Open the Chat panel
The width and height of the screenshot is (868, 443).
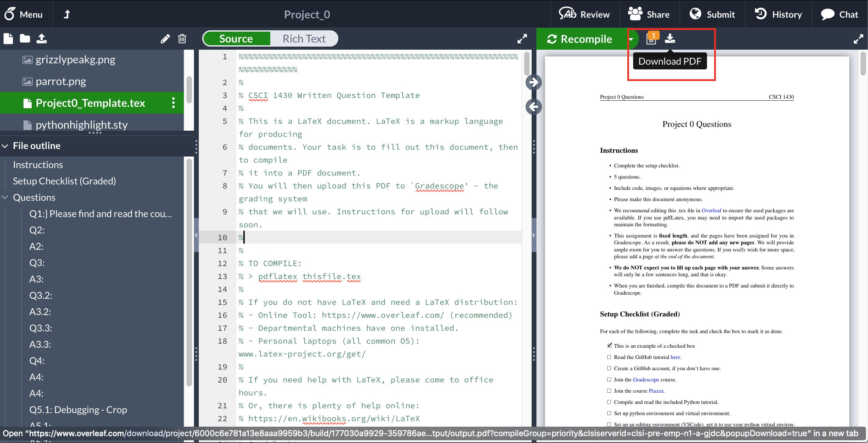839,14
